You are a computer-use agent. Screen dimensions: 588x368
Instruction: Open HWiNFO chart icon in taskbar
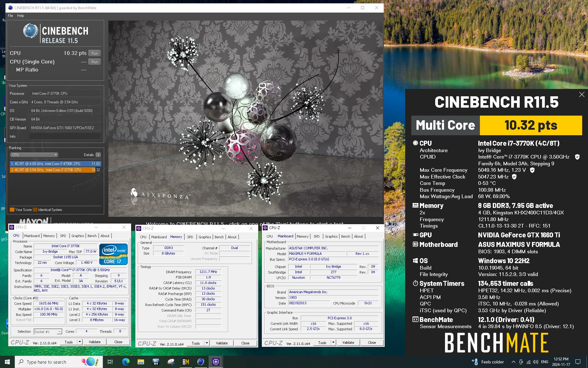156,362
